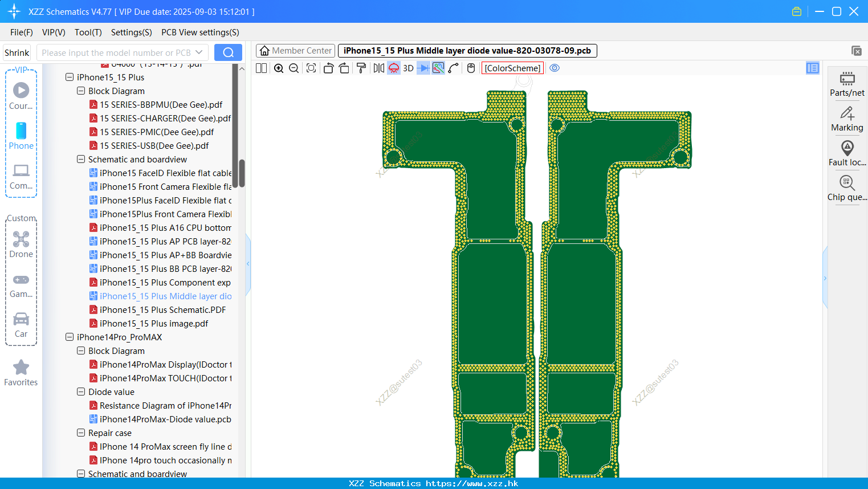Toggle the eye visibility icon
This screenshot has width=868, height=489.
pos(555,68)
